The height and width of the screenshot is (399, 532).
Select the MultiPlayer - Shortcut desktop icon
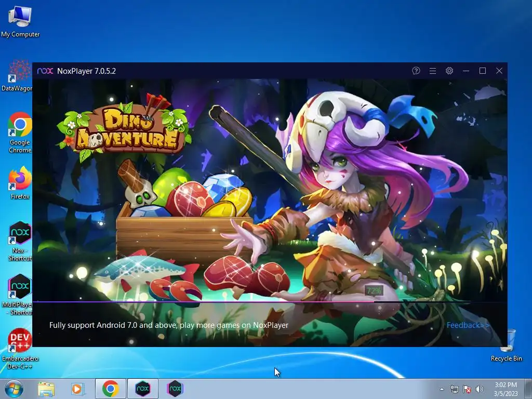[x=18, y=295]
